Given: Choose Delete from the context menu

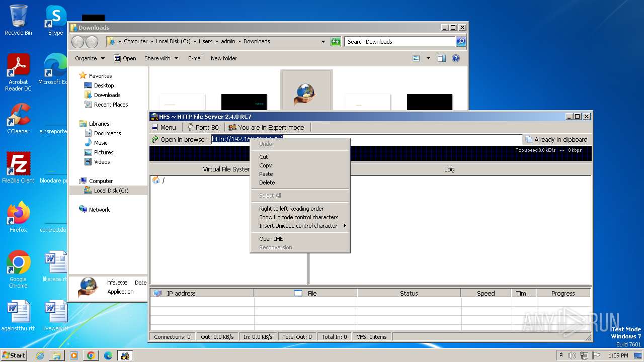Looking at the screenshot, I should click(x=300, y=183).
